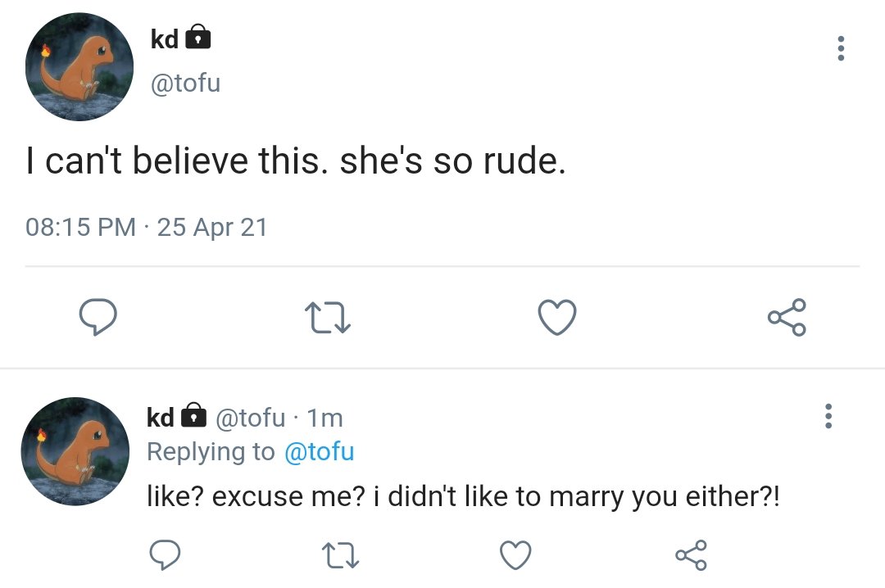Share the main tweet using share icon

787,317
